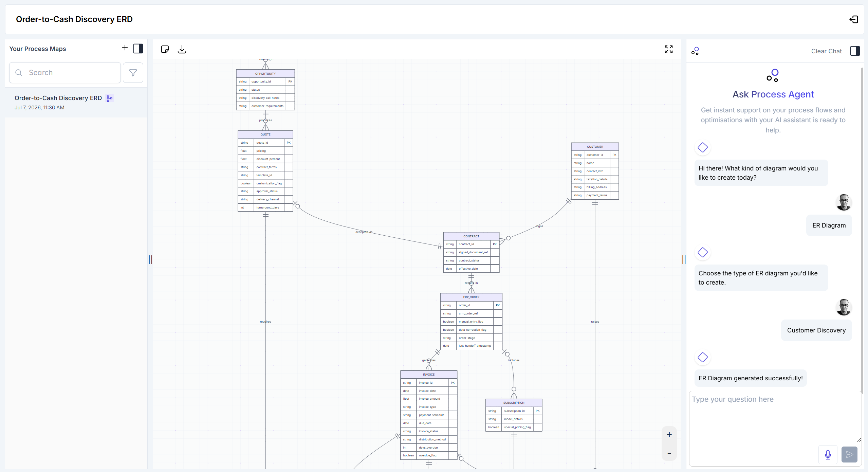Click the discovery_call_notes field in OPPORTUNITY
Image resolution: width=868 pixels, height=472 pixels.
265,98
